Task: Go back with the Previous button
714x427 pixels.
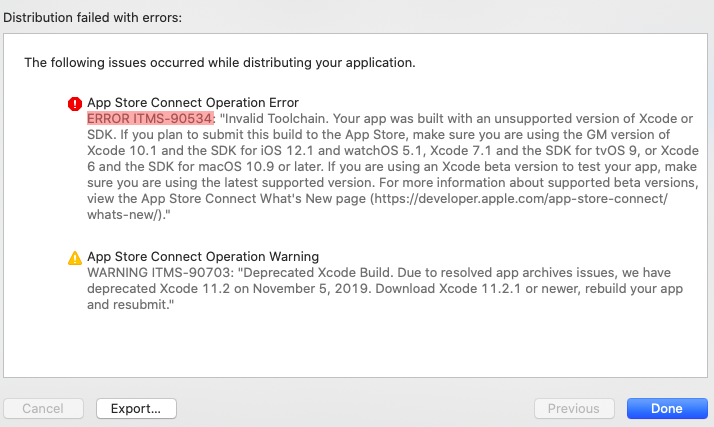Action: pyautogui.click(x=574, y=408)
